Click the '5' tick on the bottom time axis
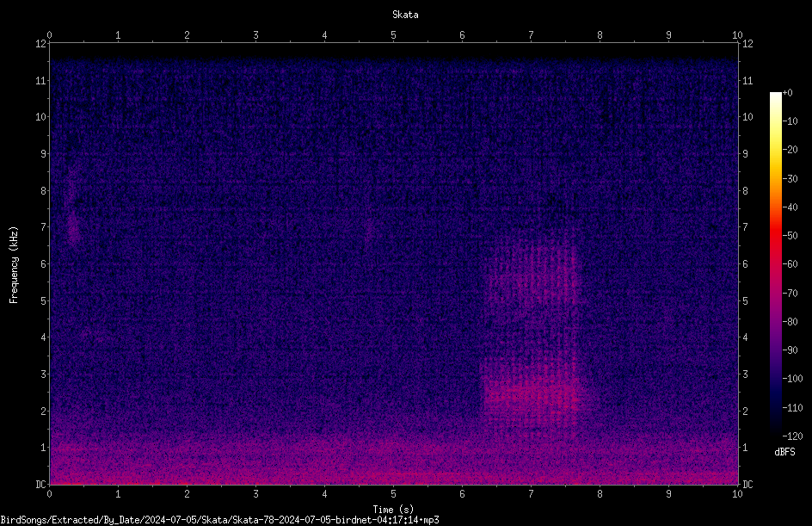The width and height of the screenshot is (812, 526). (x=393, y=494)
